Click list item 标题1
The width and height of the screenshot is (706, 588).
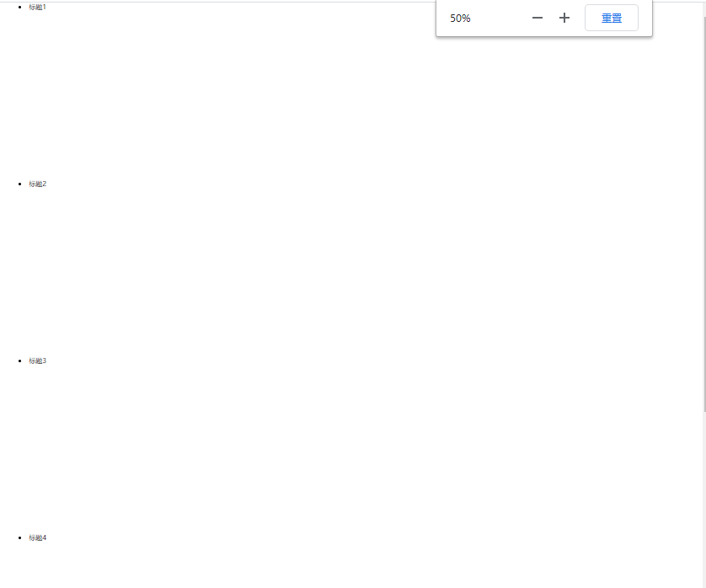37,8
